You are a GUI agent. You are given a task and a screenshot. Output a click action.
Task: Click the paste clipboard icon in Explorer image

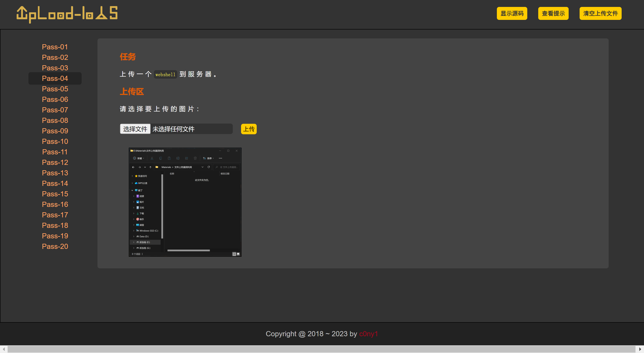pos(169,158)
